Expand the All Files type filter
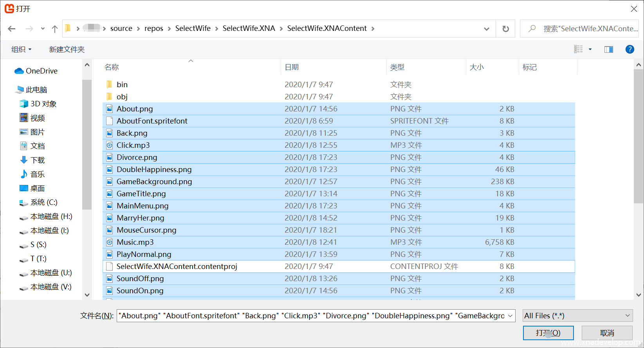The width and height of the screenshot is (644, 348). point(577,316)
